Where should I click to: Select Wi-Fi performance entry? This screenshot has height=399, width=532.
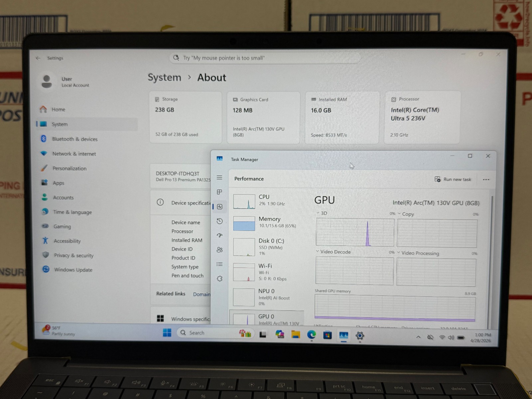click(x=267, y=272)
